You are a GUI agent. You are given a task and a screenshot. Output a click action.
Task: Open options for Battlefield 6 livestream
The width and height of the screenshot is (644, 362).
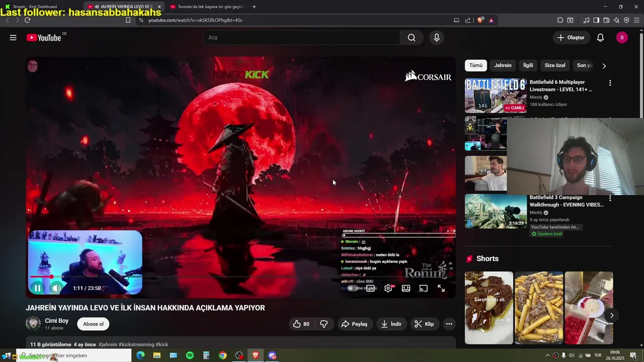(610, 83)
